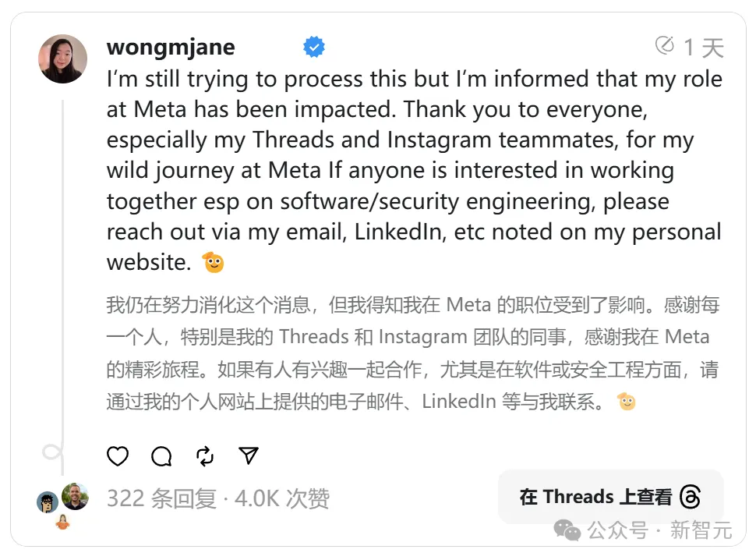
Task: Click the smiling man replier avatar
Action: point(75,496)
